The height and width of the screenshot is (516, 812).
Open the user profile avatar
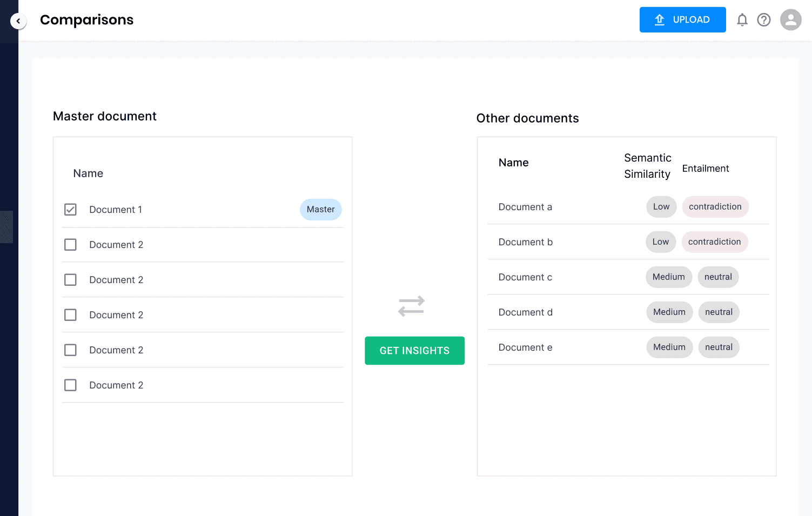[x=790, y=20]
